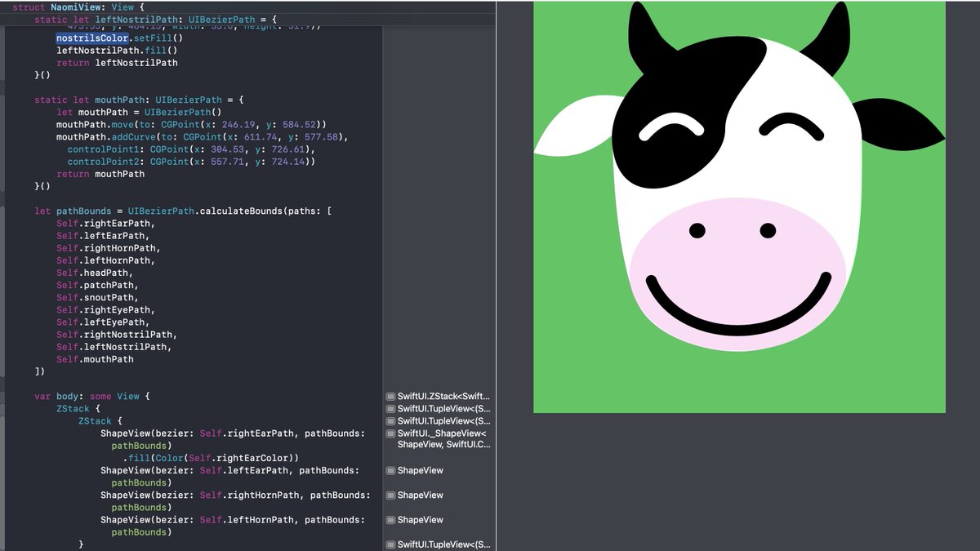Click 'Self.leftHornPath,' in the paths array
The width and height of the screenshot is (980, 551).
(105, 260)
